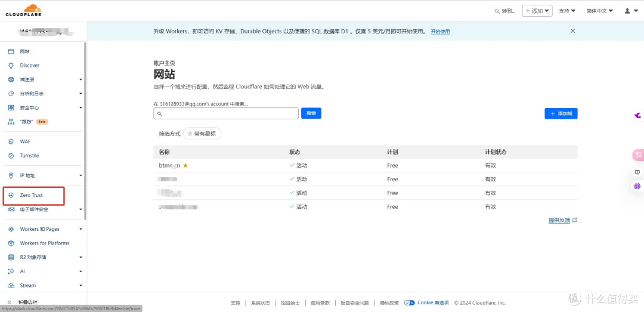Click the Workers 和 Pages icon
644x312 pixels.
pos(11,229)
